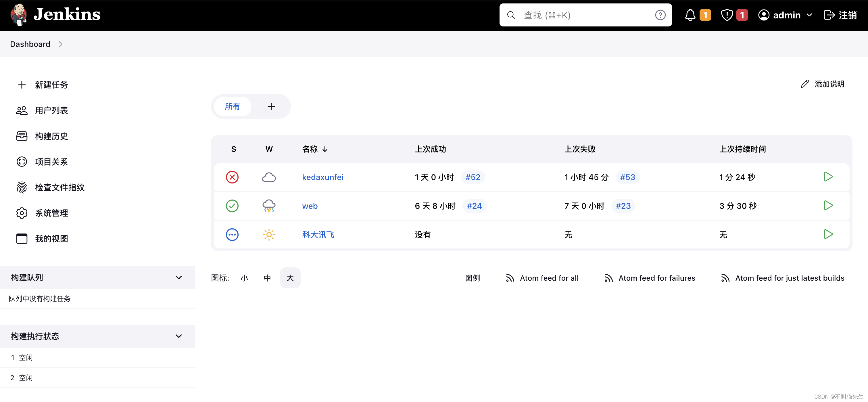Run a build for the kedaxunfei job

828,177
